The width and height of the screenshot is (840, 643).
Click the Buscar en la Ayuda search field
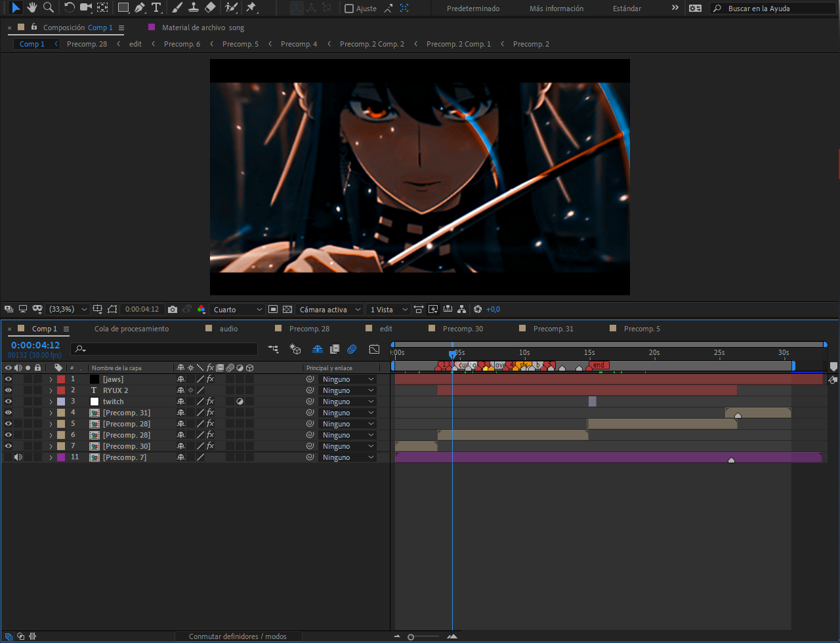pos(772,9)
